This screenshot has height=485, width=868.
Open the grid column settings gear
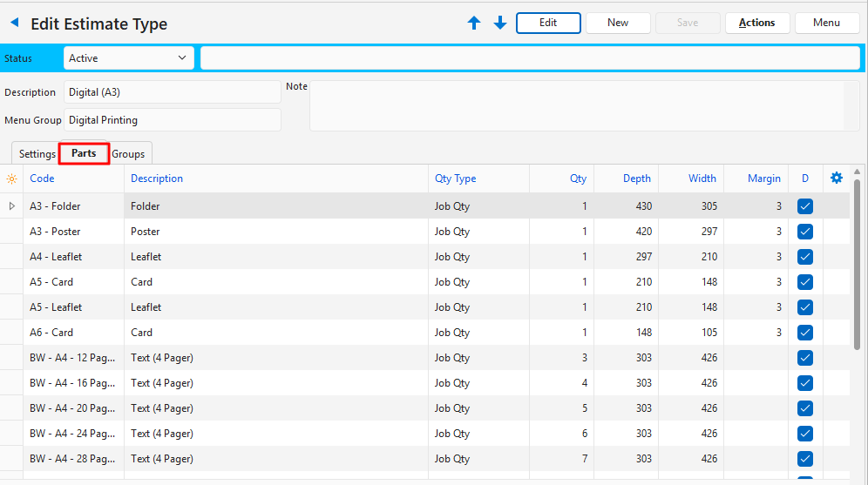pos(837,179)
